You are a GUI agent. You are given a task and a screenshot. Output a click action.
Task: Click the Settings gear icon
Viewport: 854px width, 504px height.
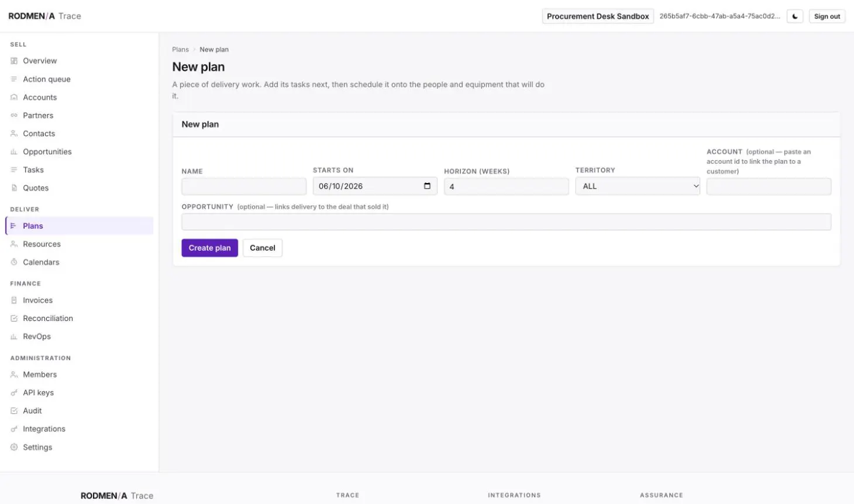(14, 447)
